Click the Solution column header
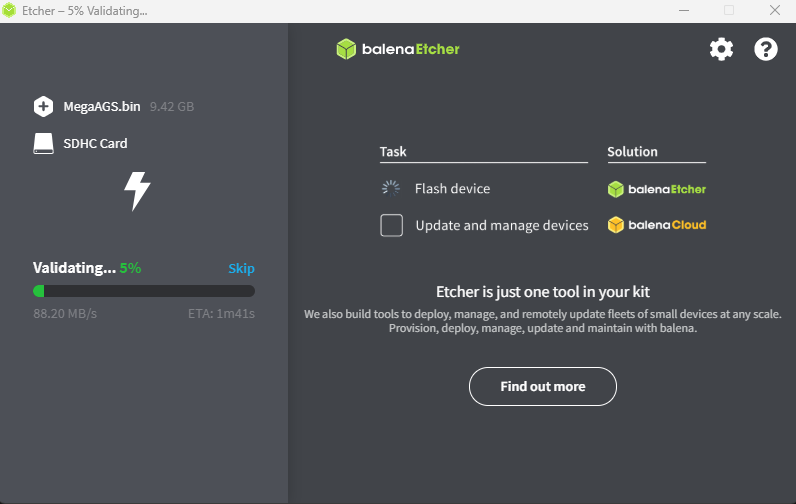Image resolution: width=796 pixels, height=504 pixels. click(x=632, y=152)
